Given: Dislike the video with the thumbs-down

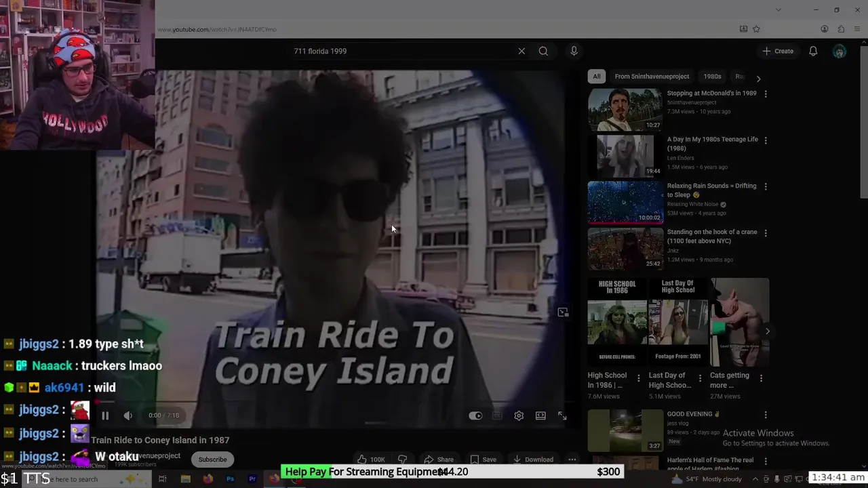Looking at the screenshot, I should coord(402,460).
